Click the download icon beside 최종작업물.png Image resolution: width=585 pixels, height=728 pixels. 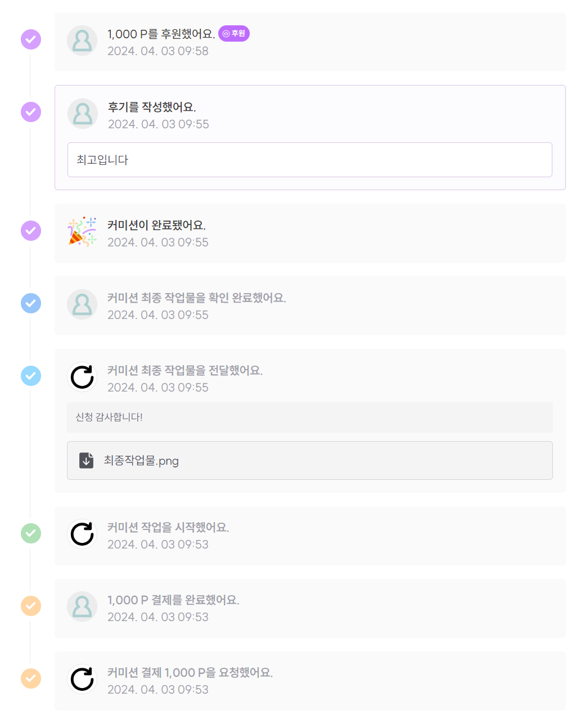pos(86,460)
